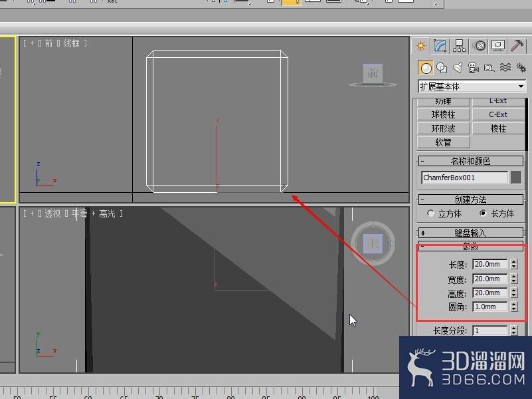Click the C-Ext object button
The height and width of the screenshot is (399, 532).
498,114
